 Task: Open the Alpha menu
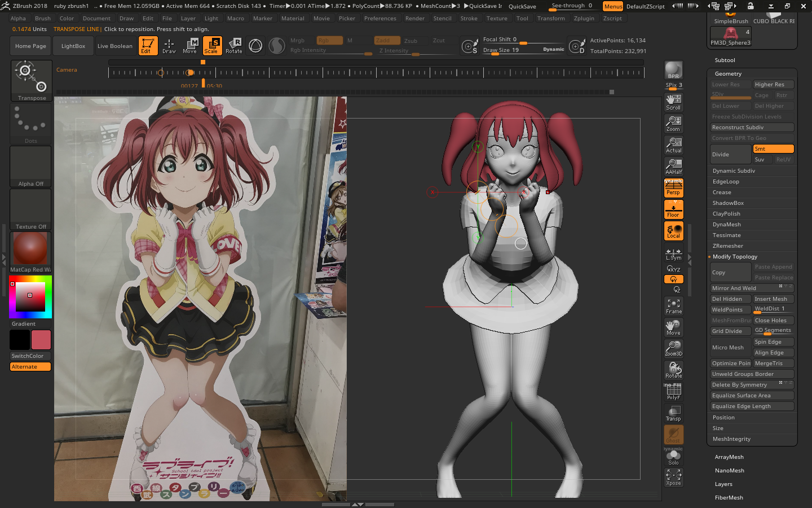18,19
